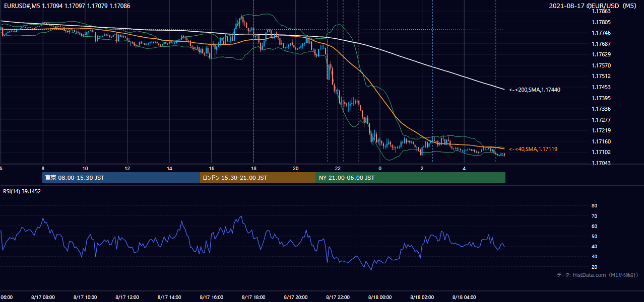Click RSI scale level 70
Screen dimensions: 644x302
pos(594,216)
